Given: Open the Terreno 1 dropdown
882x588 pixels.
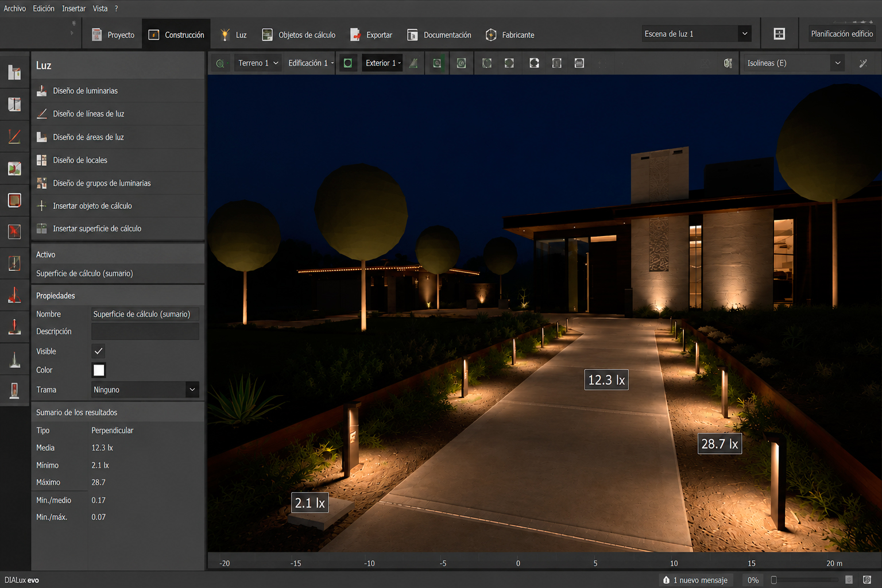Looking at the screenshot, I should coord(258,63).
